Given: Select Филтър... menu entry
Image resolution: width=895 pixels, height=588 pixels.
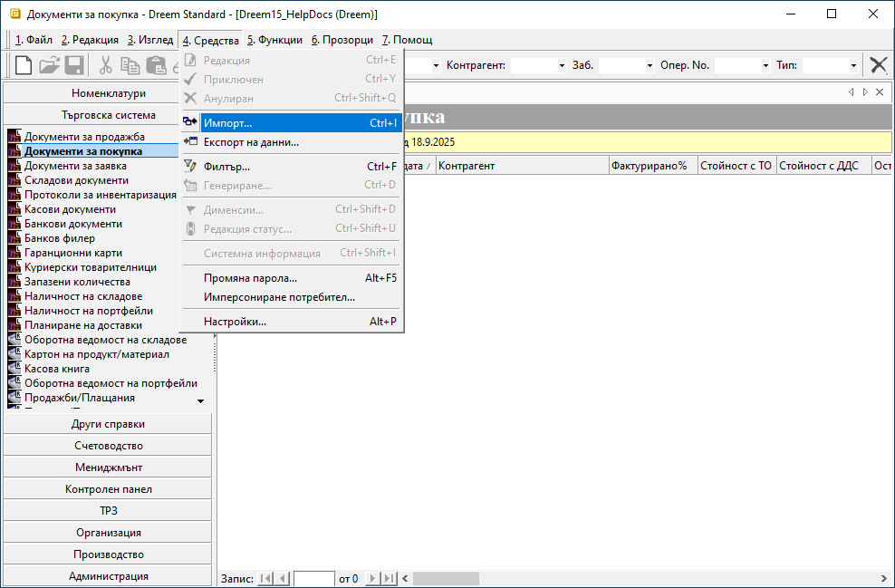Looking at the screenshot, I should click(x=226, y=167).
